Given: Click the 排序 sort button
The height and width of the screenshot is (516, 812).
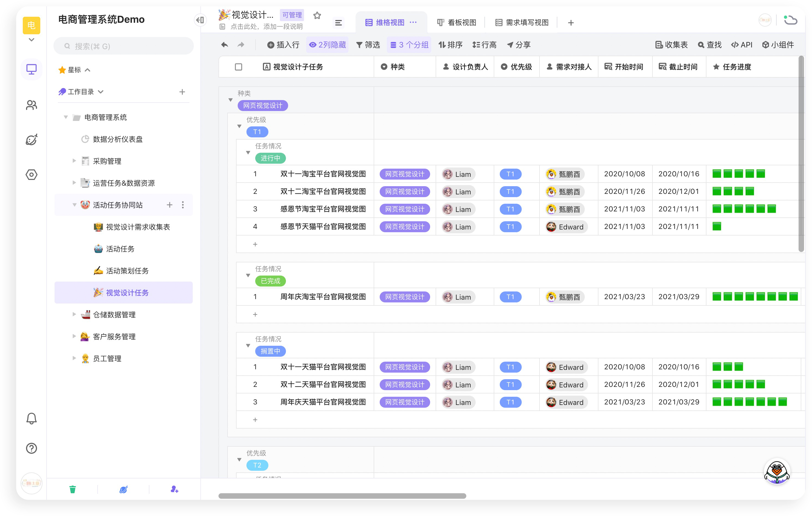Looking at the screenshot, I should click(450, 44).
